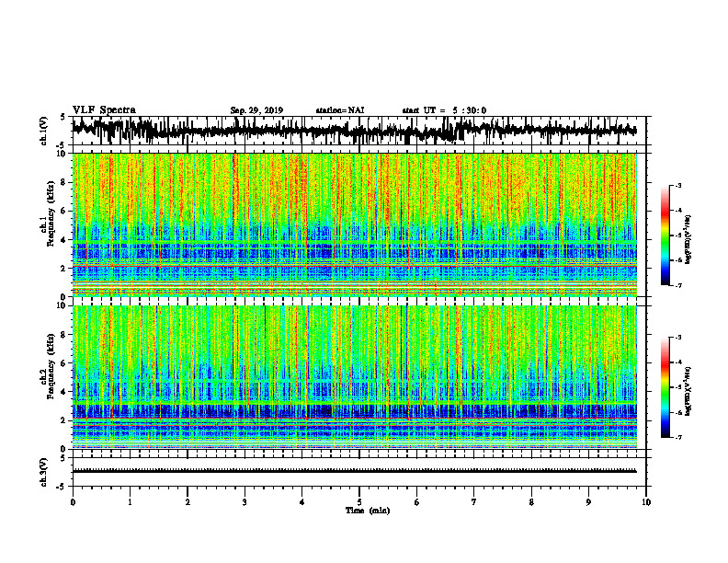
Task: Click inside the ch.1 voltage waveform panel
Action: pos(358,131)
